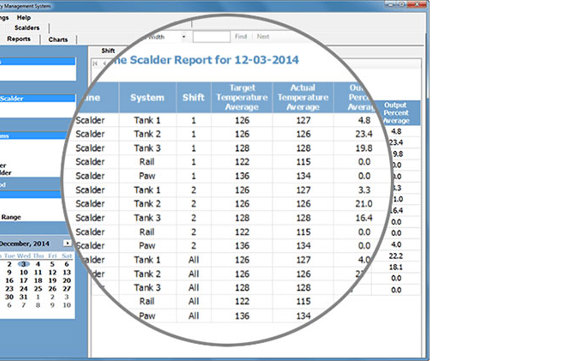Screen dimensions: 570x361
Task: Click unmagnified Output Percent Average header
Action: point(396,113)
